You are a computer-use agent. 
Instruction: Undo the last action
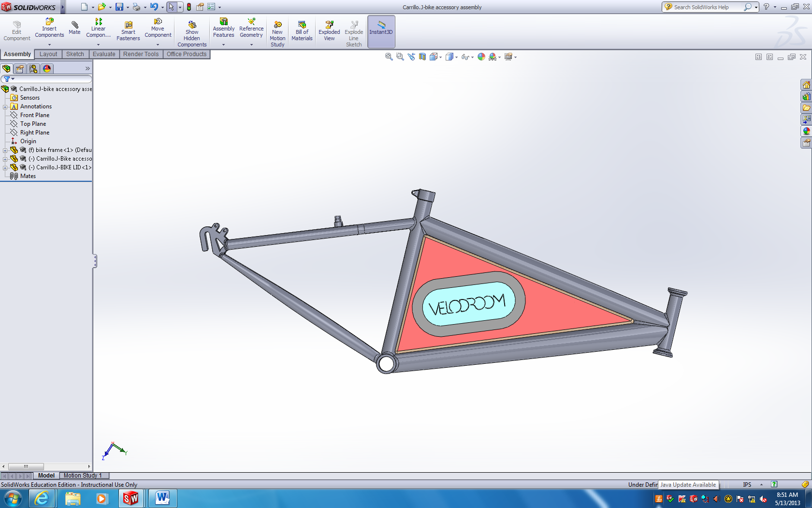pyautogui.click(x=154, y=7)
